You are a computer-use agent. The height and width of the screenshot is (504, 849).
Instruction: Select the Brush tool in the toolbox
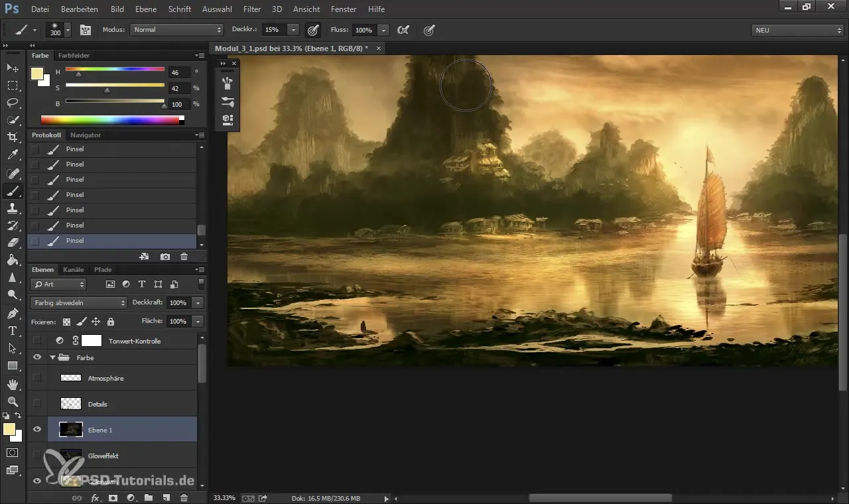tap(13, 191)
